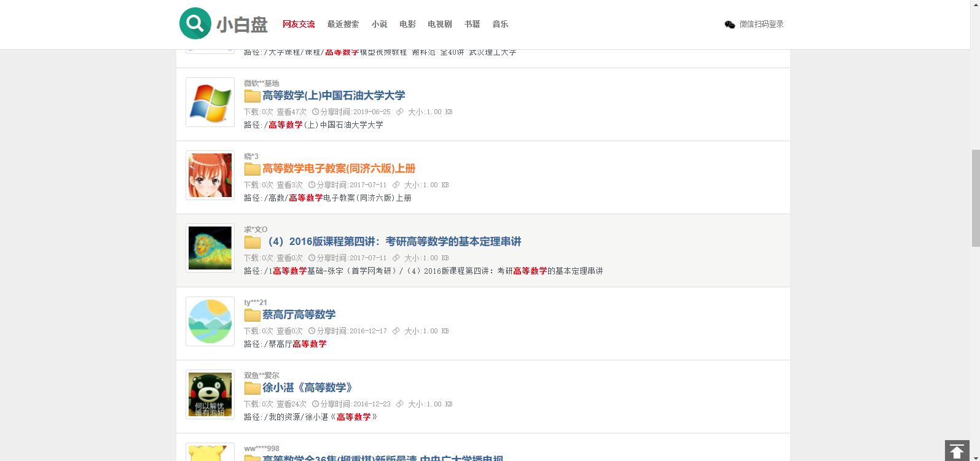Open 蔡高厅高等数学 result
980x461 pixels.
pyautogui.click(x=299, y=315)
